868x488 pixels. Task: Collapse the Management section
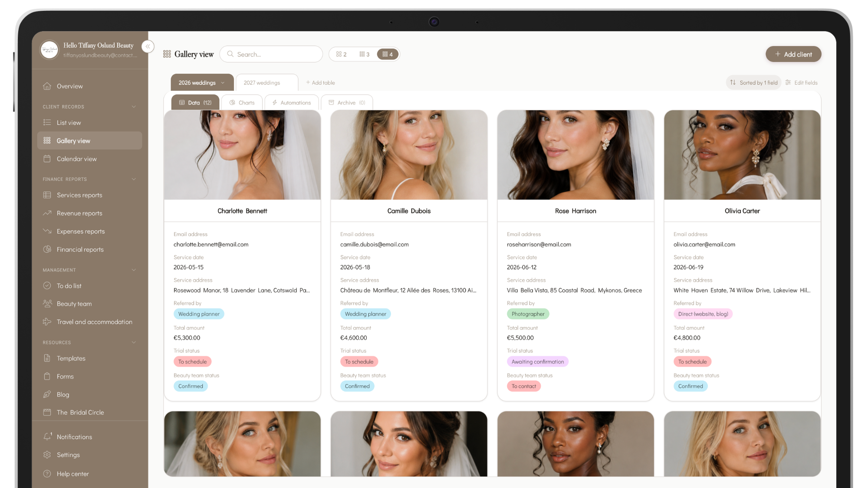(134, 270)
